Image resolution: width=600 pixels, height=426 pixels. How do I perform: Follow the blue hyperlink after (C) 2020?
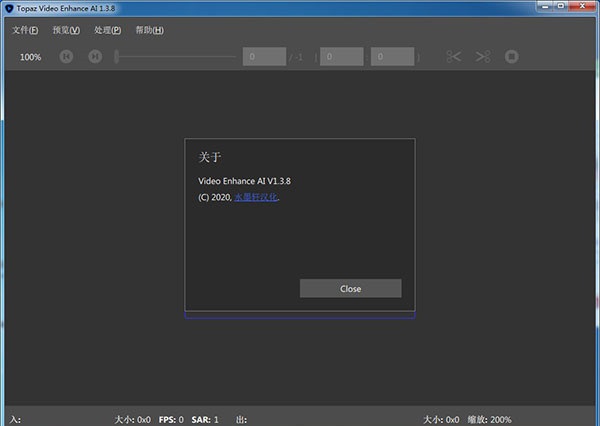[257, 197]
